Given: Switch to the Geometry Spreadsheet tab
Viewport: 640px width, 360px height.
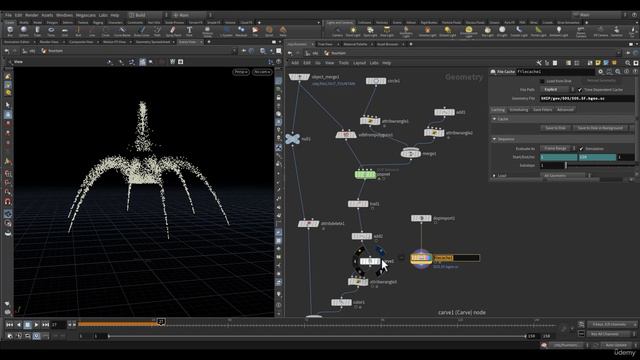Looking at the screenshot, I should (153, 42).
